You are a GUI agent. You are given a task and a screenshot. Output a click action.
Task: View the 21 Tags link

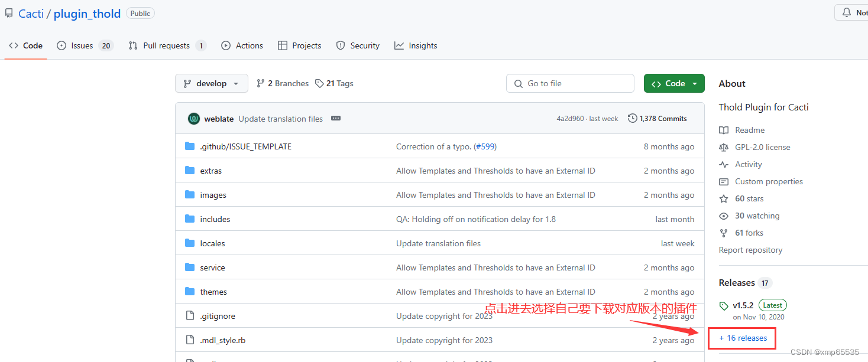click(334, 83)
